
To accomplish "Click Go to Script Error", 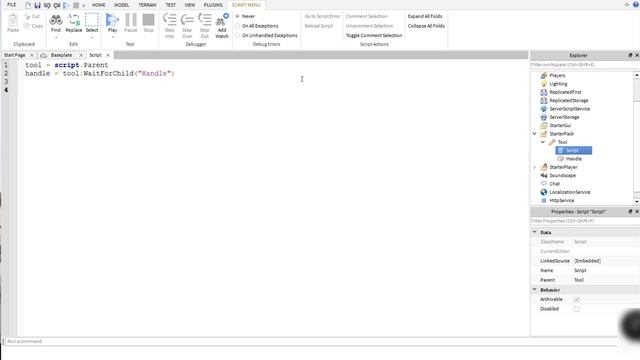I will coord(322,16).
